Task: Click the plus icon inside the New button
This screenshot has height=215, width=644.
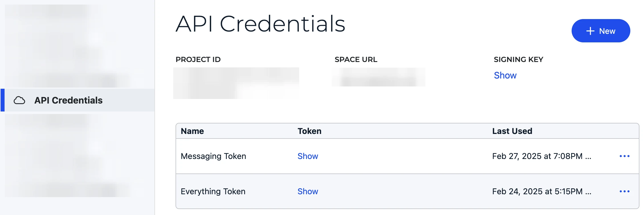Action: click(x=590, y=31)
